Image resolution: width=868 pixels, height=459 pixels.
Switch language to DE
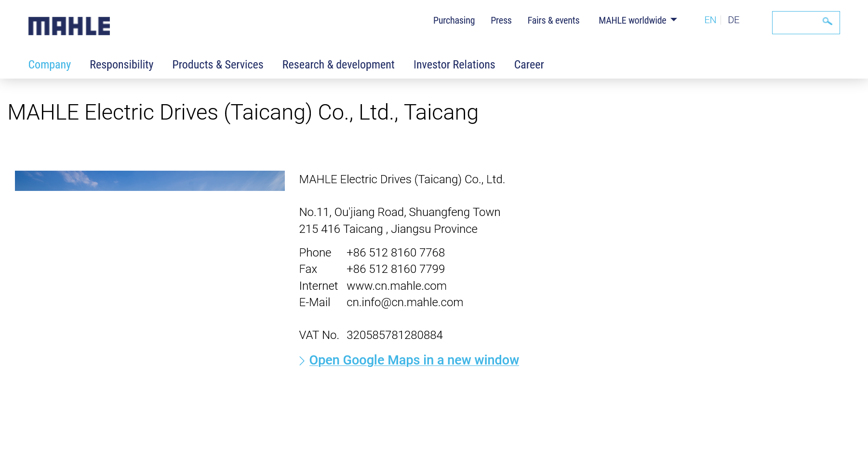733,20
